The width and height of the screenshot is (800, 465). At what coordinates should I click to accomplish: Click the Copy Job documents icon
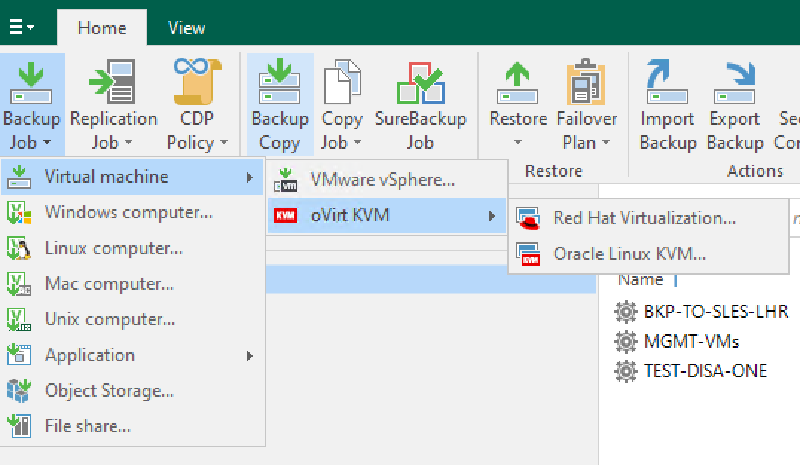(342, 82)
